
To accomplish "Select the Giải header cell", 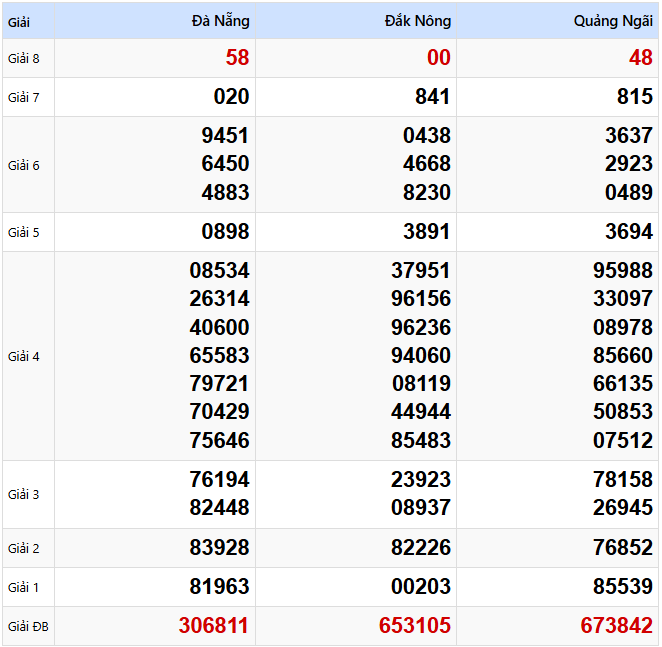I will point(19,21).
